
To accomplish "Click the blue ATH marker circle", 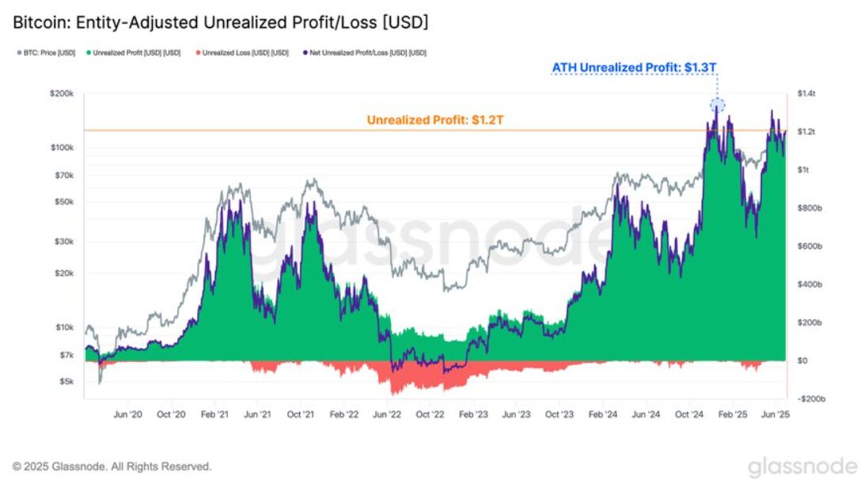I will (718, 104).
